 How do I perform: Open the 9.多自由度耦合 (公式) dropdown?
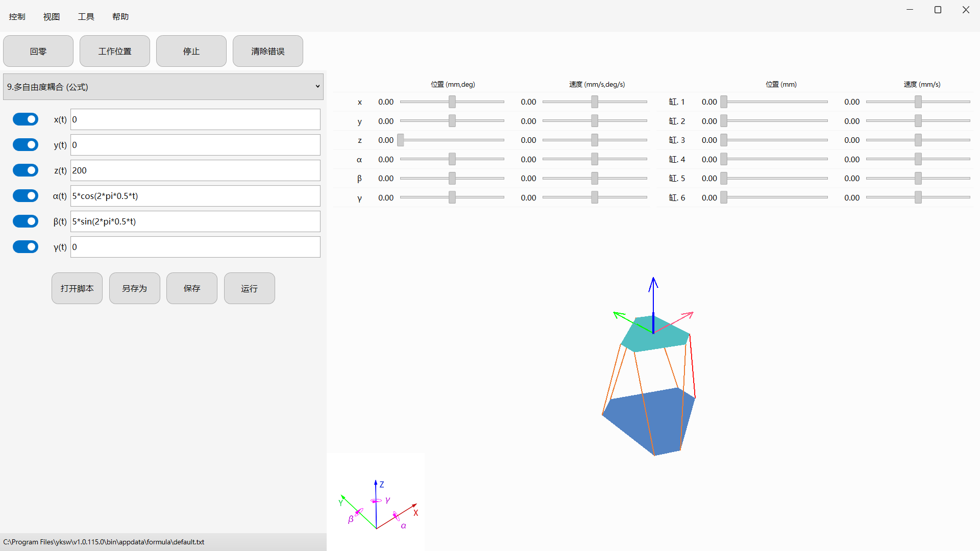point(163,87)
